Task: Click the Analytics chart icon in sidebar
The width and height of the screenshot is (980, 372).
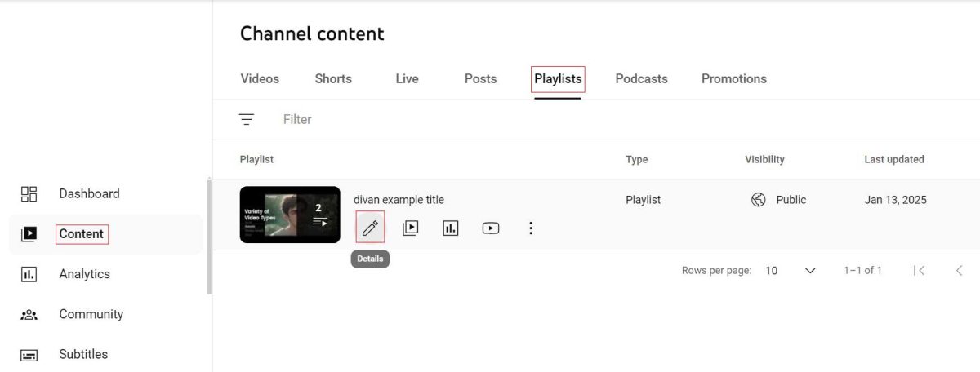Action: [x=29, y=274]
